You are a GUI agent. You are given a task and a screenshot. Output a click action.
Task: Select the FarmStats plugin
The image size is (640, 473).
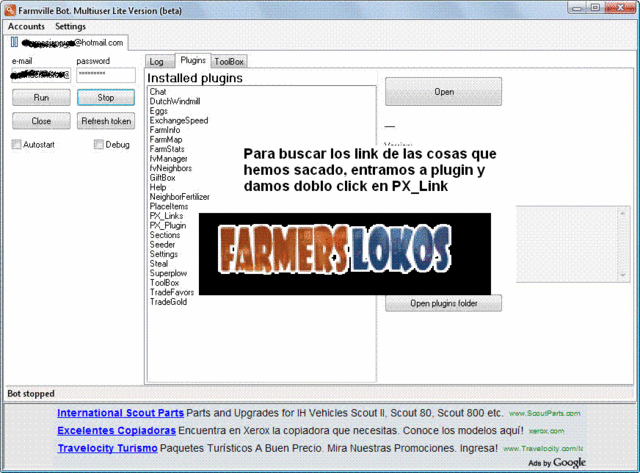(x=167, y=149)
